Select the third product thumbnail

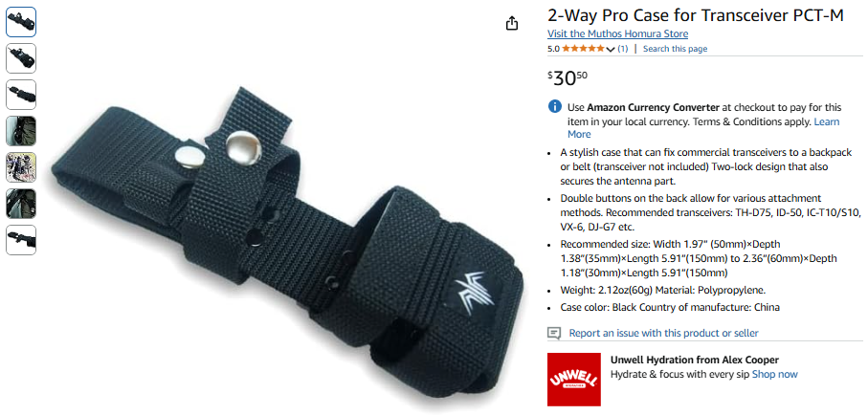(x=21, y=95)
